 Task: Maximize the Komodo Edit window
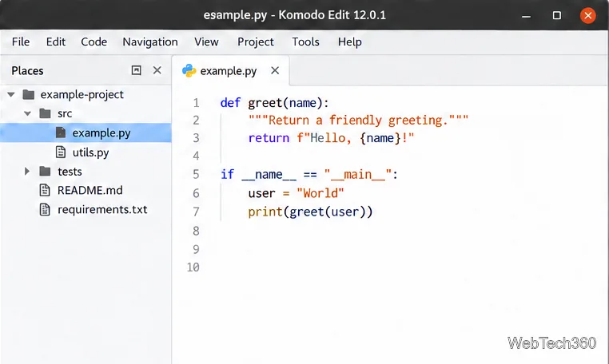point(556,15)
